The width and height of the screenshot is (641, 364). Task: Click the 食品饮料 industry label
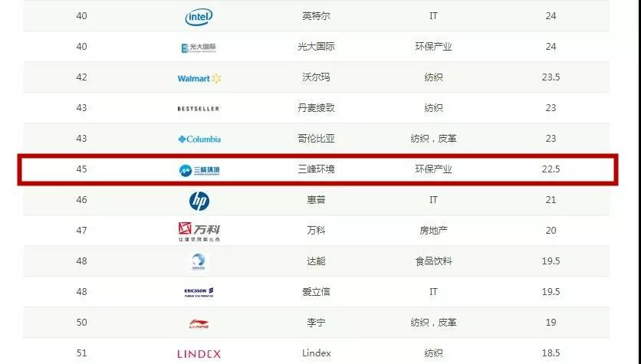point(433,261)
